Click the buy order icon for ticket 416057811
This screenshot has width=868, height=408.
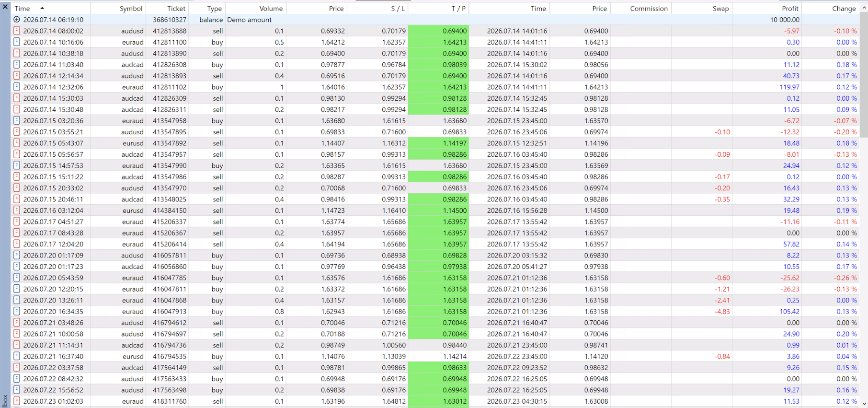click(x=17, y=256)
